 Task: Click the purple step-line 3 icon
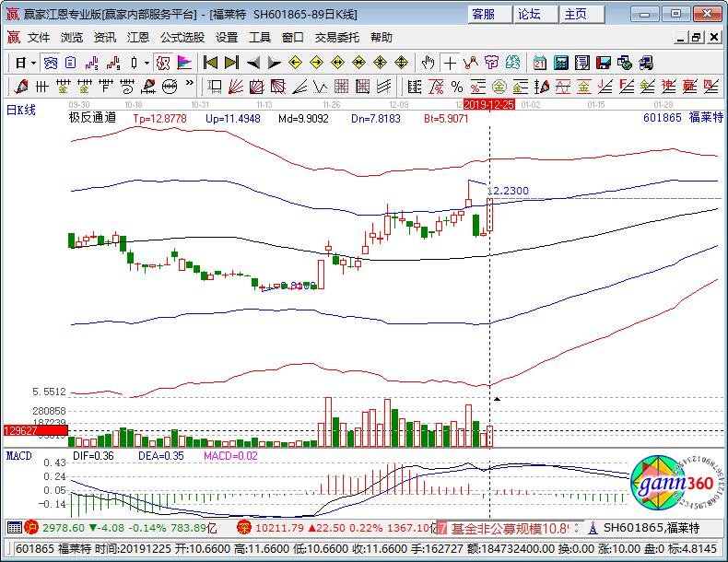coord(92,63)
